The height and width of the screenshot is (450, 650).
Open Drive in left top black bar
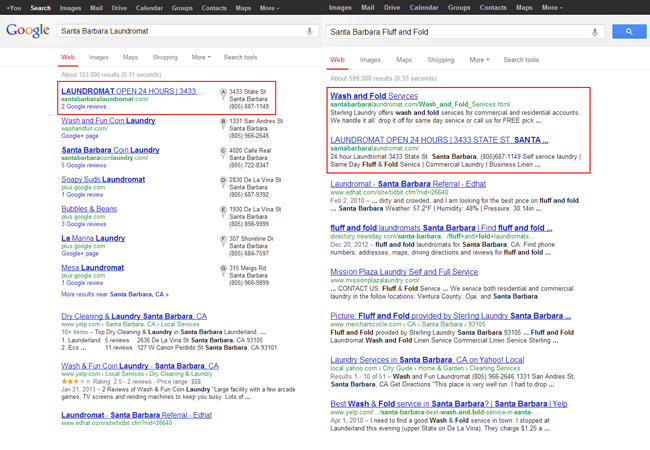tap(119, 8)
